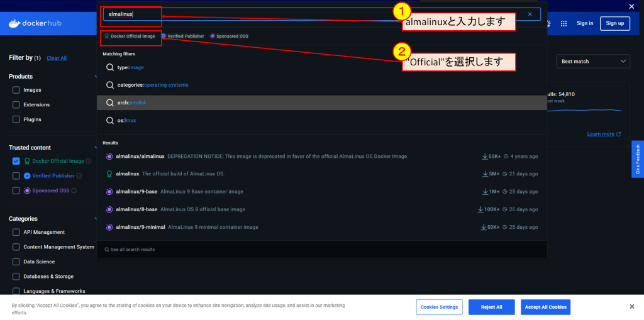Open the official almalinux result

click(321, 174)
